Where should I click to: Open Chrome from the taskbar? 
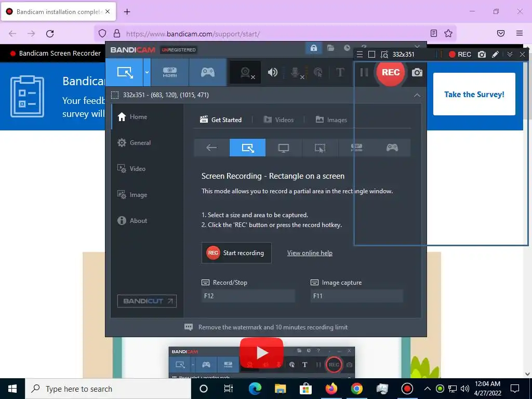point(356,389)
